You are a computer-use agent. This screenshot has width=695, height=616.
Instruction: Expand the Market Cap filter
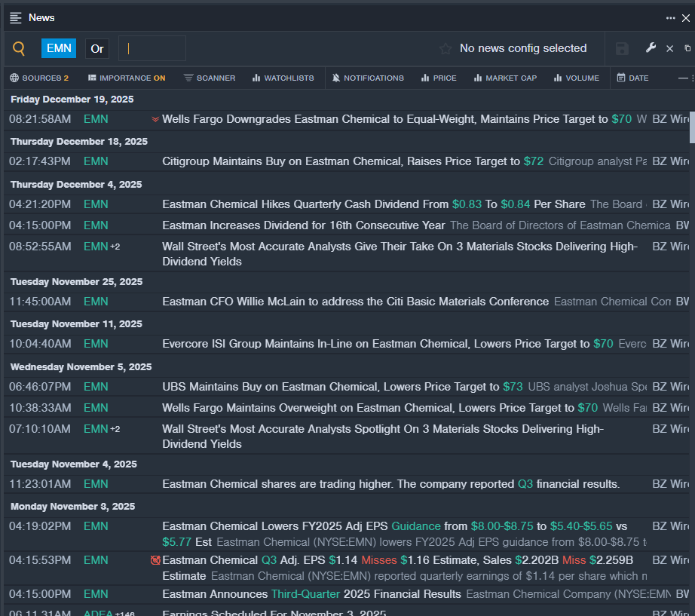click(x=505, y=78)
